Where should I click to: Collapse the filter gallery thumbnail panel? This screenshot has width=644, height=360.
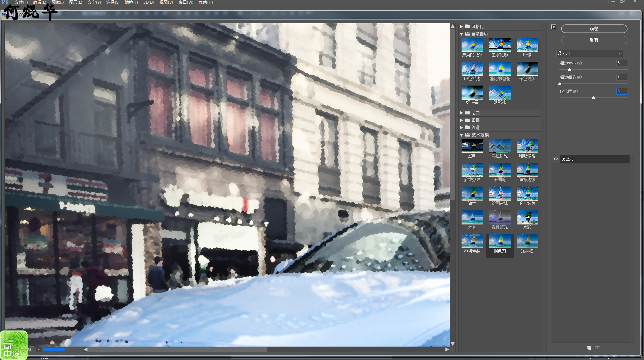pos(554,27)
